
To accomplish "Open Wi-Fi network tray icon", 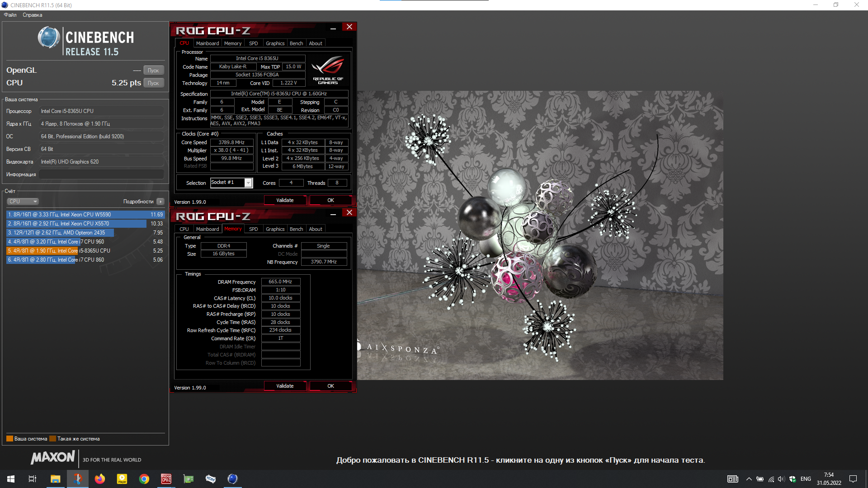I will coord(771,479).
